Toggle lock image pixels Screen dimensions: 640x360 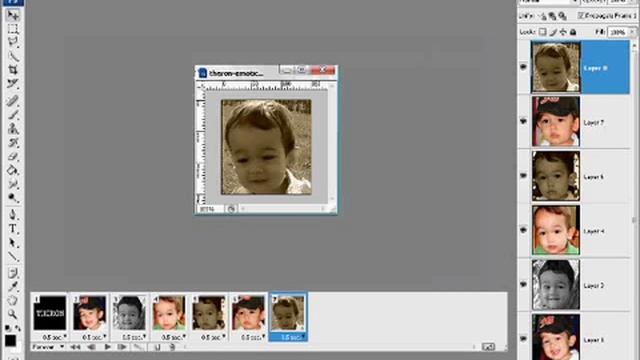553,32
